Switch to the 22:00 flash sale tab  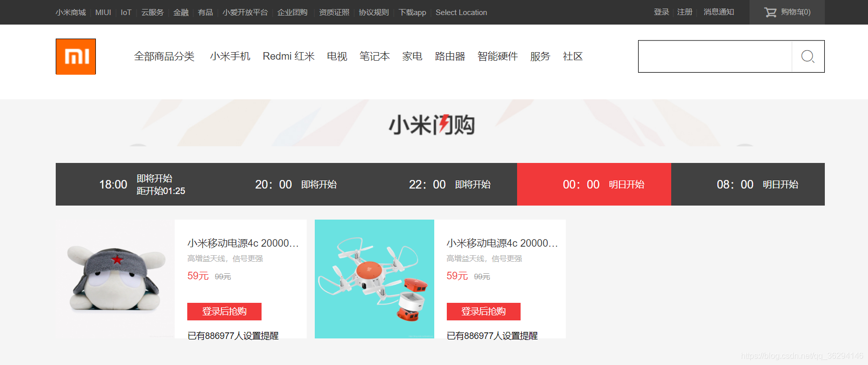(440, 184)
